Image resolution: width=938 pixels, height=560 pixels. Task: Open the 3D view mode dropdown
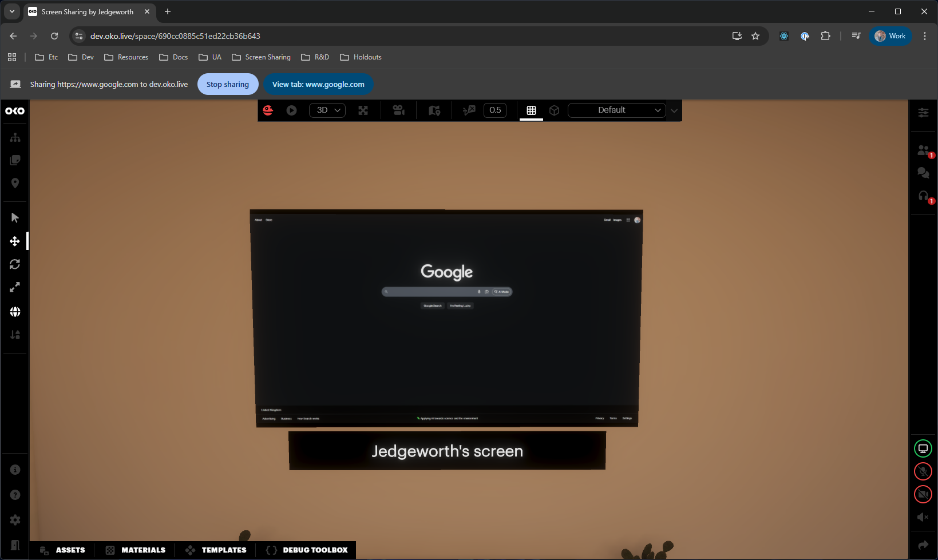point(327,110)
